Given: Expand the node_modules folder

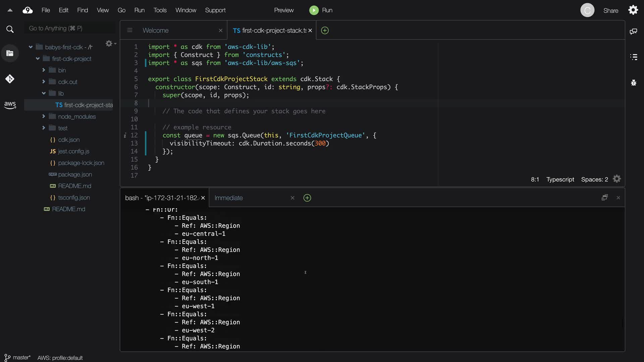Looking at the screenshot, I should (x=44, y=116).
